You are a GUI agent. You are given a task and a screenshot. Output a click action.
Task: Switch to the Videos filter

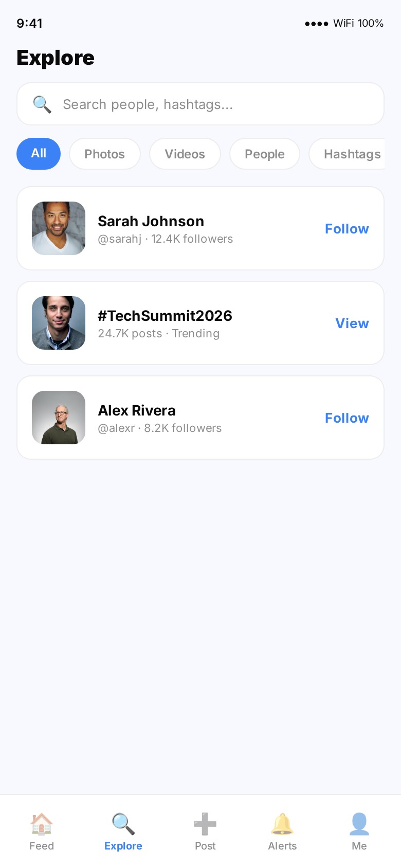coord(185,154)
